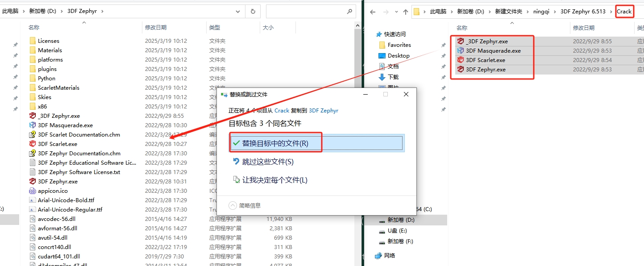
Task: Select Arial-Unicode-Regular.ttf file name
Action: [x=70, y=209]
